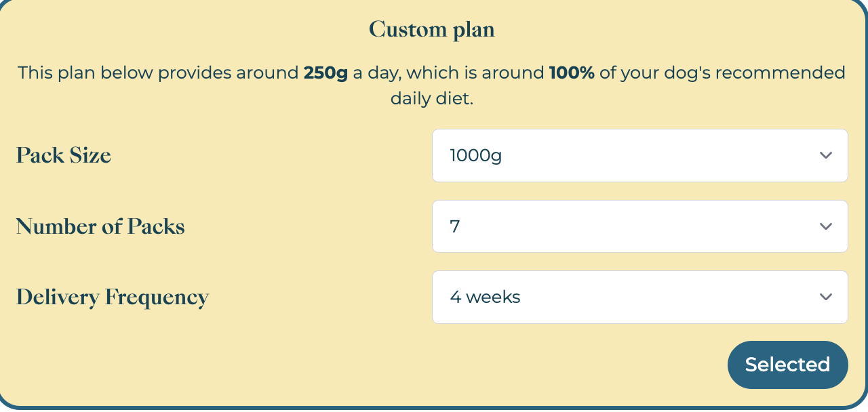Click the Pack Size dropdown chevron arrow
Viewport: 868px width, 412px height.
825,155
